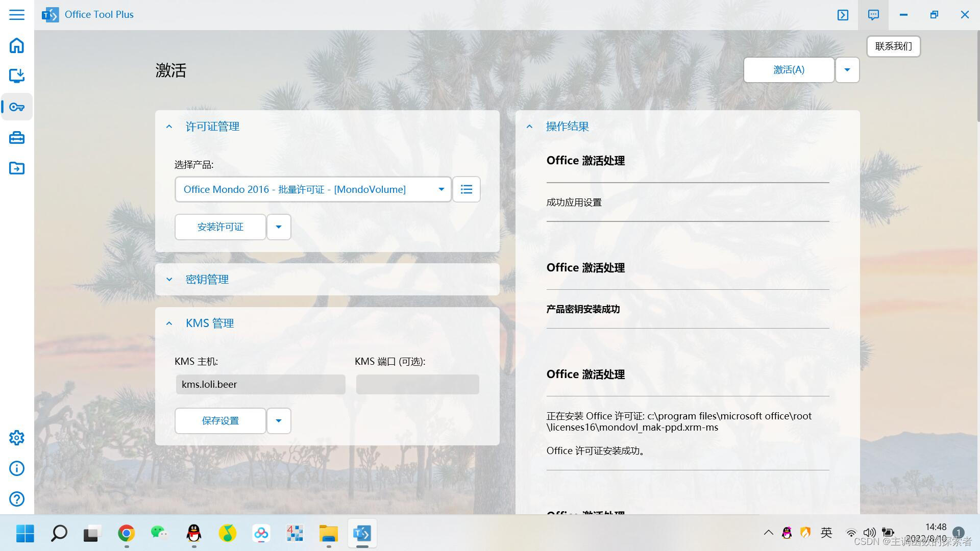Open the volume control tray icon
Screen dimensions: 980x551
pos(869,533)
